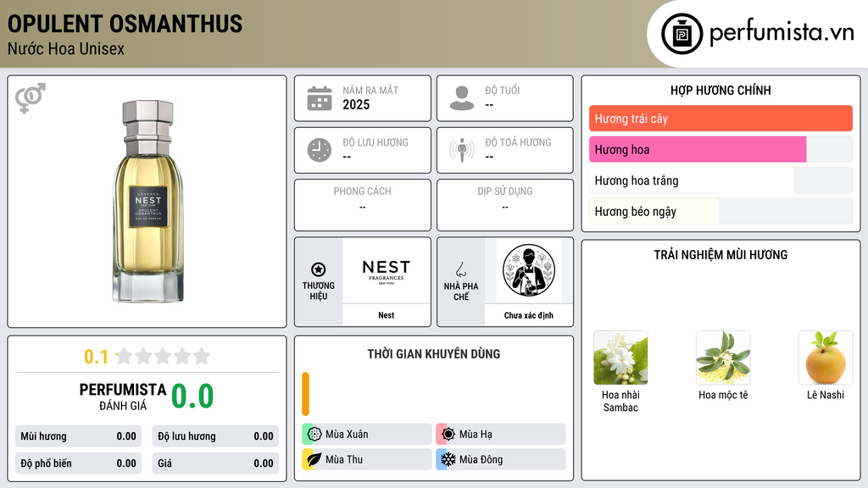Open the Nest brand name link
Screen dimensions: 868x488
(386, 315)
